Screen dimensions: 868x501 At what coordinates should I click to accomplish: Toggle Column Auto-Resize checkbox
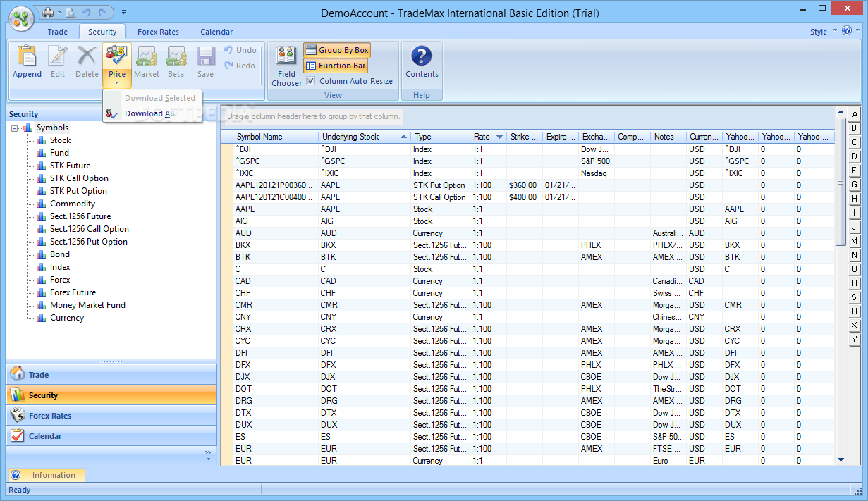(311, 81)
